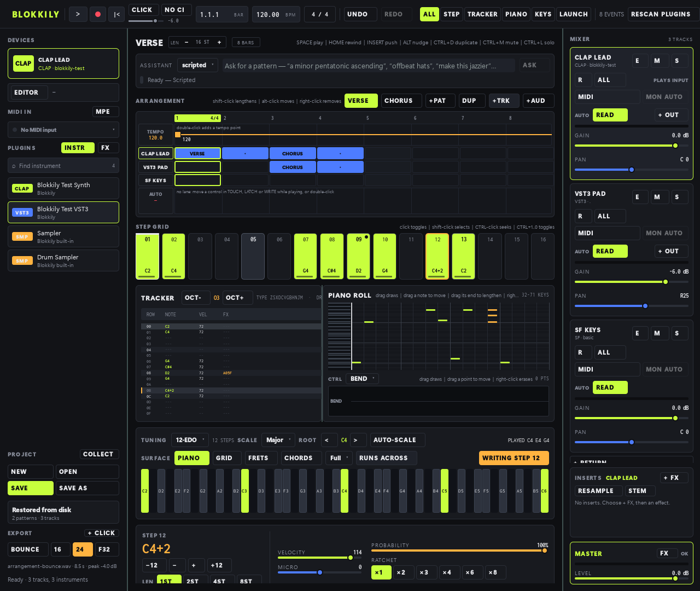Start playback with the play transport button

pyautogui.click(x=78, y=14)
